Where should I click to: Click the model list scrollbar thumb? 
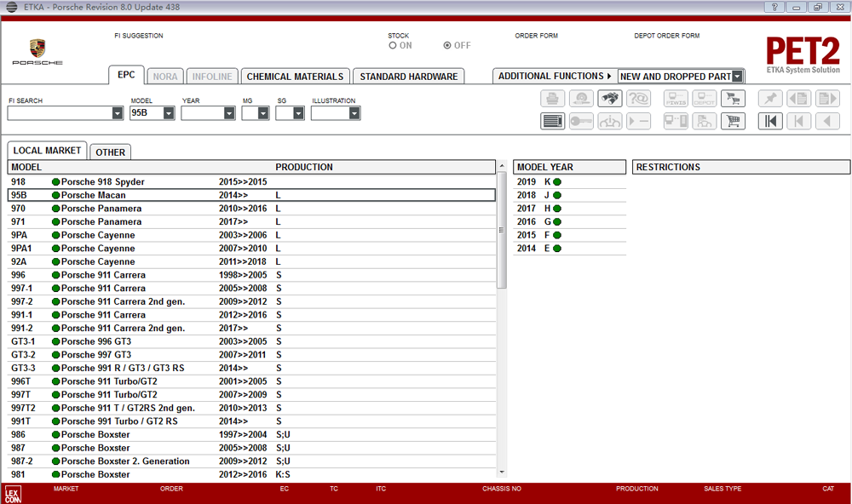(x=502, y=230)
